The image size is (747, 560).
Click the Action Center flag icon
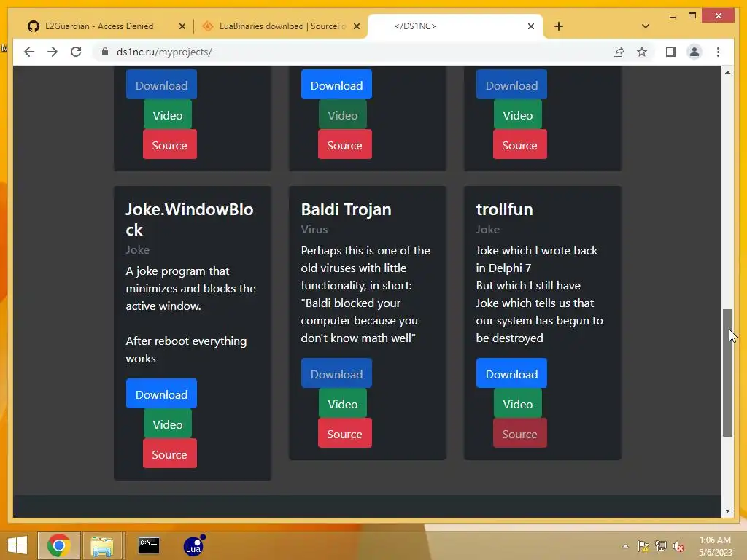(x=643, y=546)
